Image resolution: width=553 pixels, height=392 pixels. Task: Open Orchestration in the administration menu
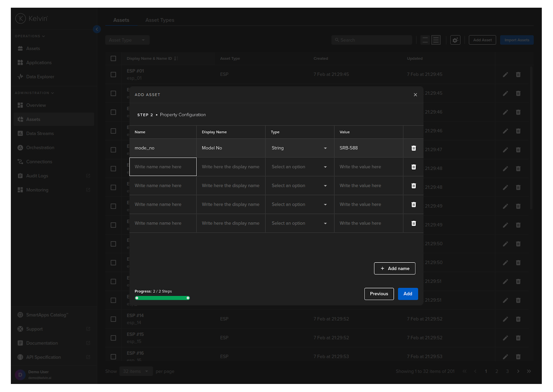point(40,148)
